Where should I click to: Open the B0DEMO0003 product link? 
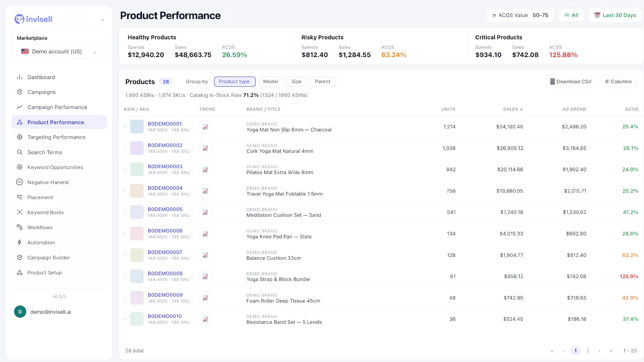pyautogui.click(x=165, y=166)
